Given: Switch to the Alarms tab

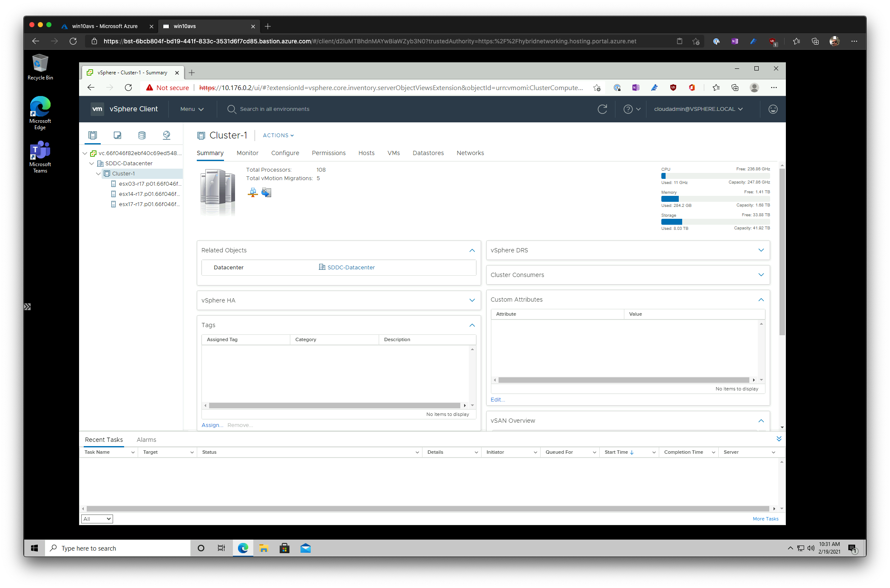Looking at the screenshot, I should pos(146,440).
